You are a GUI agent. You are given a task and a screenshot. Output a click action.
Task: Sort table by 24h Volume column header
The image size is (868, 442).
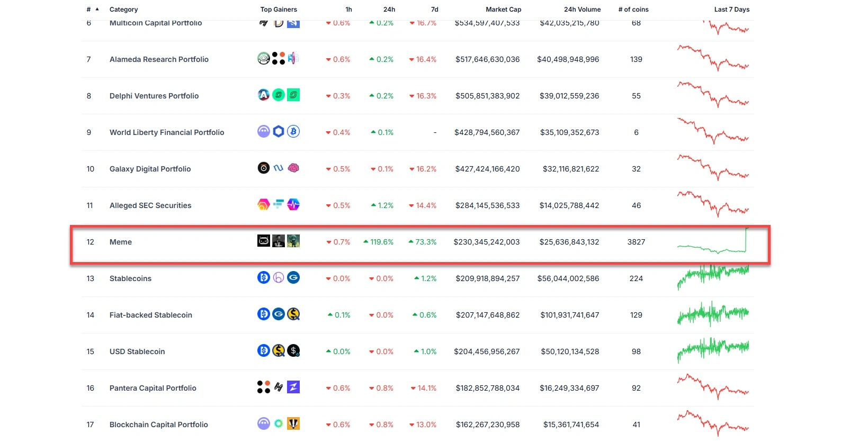(x=582, y=10)
